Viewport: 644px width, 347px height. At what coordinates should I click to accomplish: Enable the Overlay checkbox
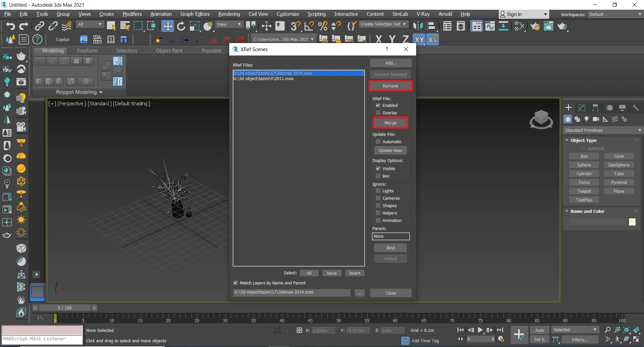pos(378,113)
